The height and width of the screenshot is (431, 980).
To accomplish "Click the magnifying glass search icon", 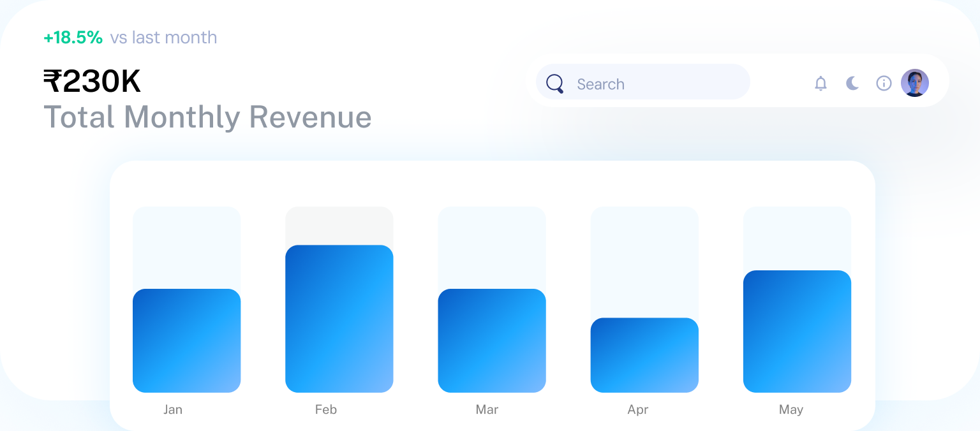I will (x=555, y=84).
